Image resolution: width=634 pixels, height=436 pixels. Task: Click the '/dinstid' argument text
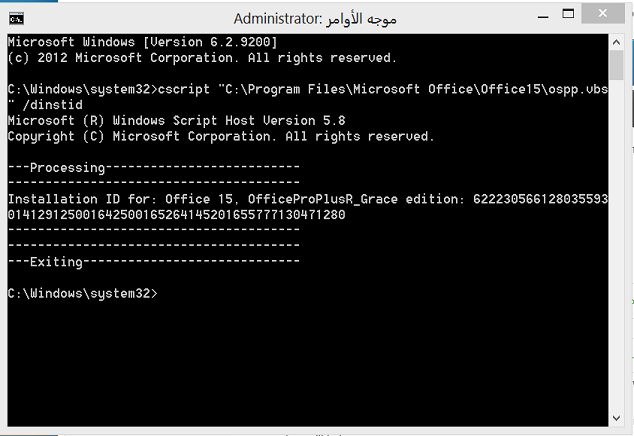point(53,105)
